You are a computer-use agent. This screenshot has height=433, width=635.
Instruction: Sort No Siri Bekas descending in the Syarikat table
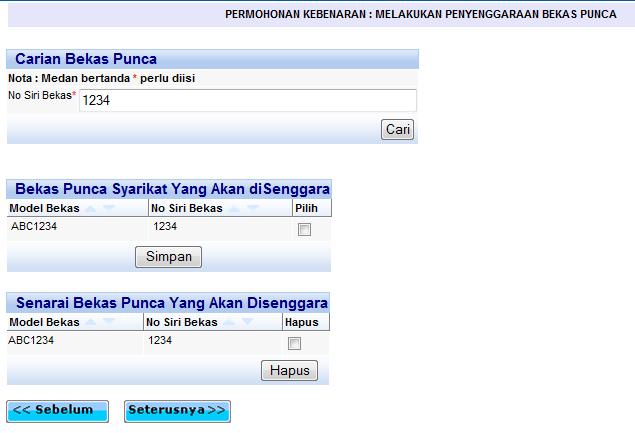[x=252, y=208]
